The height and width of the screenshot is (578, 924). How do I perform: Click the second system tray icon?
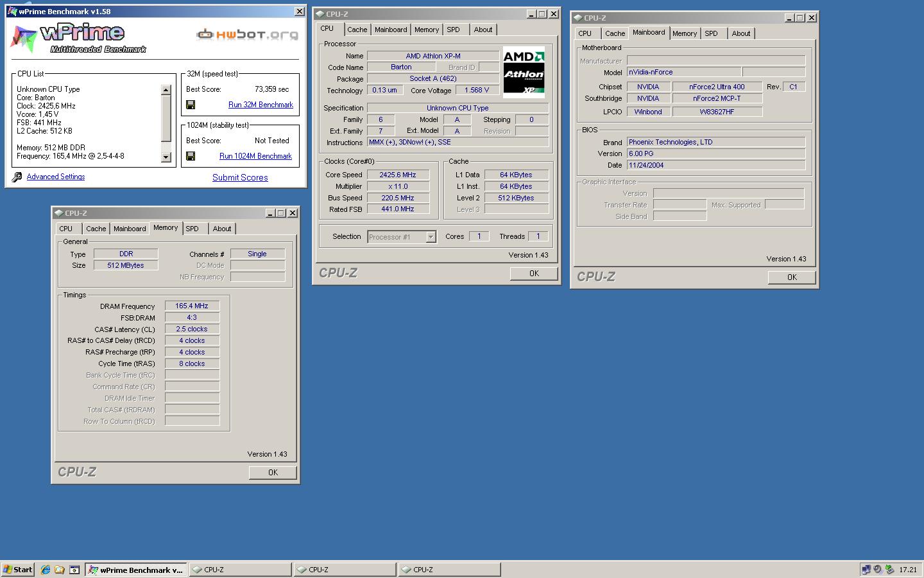tap(878, 570)
